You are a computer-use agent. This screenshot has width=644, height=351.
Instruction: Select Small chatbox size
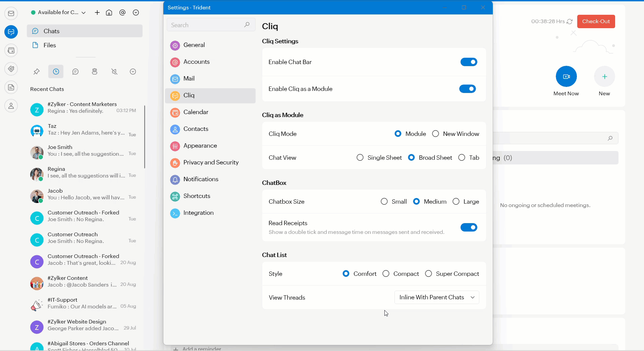point(384,202)
